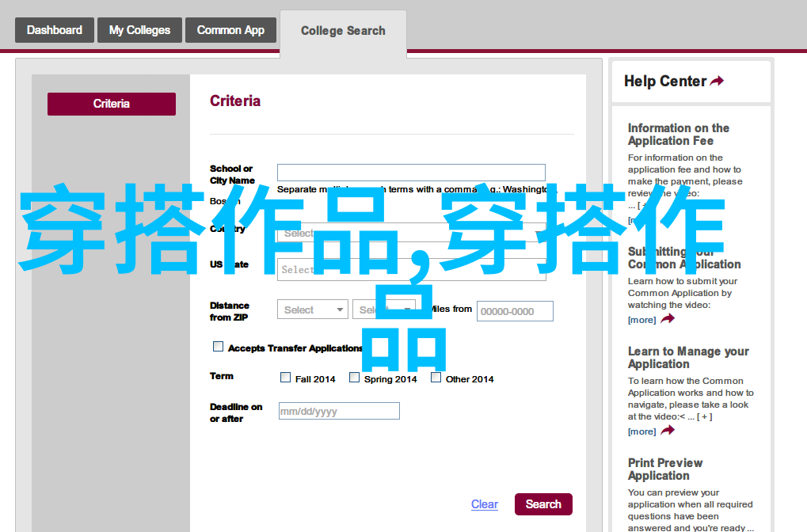
Task: Check the Accepts Transfer Applications box
Action: pyautogui.click(x=219, y=347)
